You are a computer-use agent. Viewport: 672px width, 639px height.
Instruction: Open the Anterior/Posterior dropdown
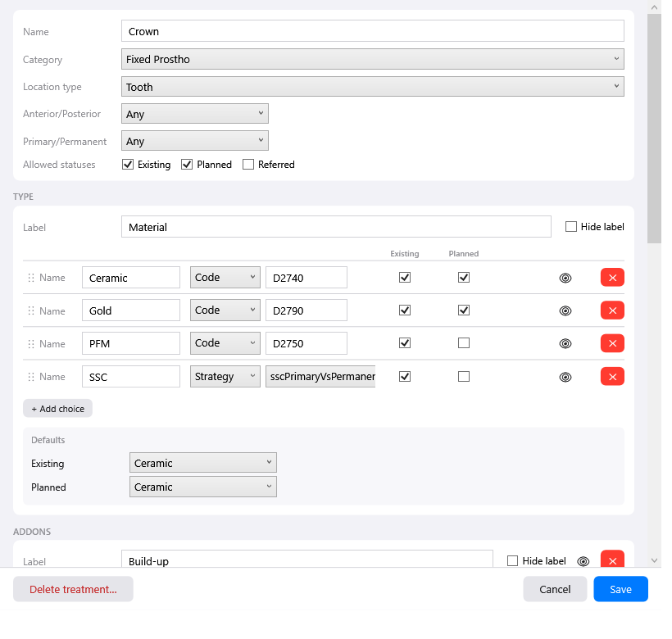point(195,114)
